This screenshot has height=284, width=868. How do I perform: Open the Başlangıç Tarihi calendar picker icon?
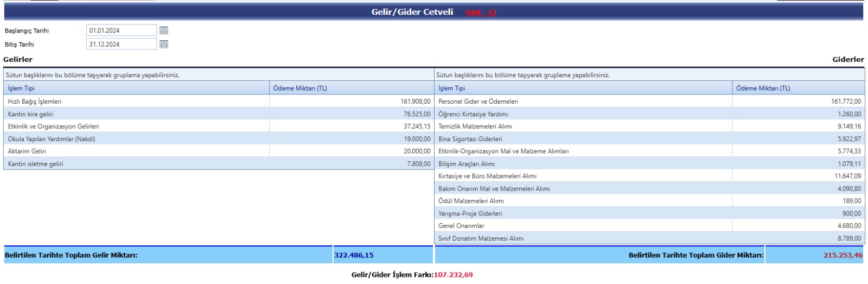point(164,30)
